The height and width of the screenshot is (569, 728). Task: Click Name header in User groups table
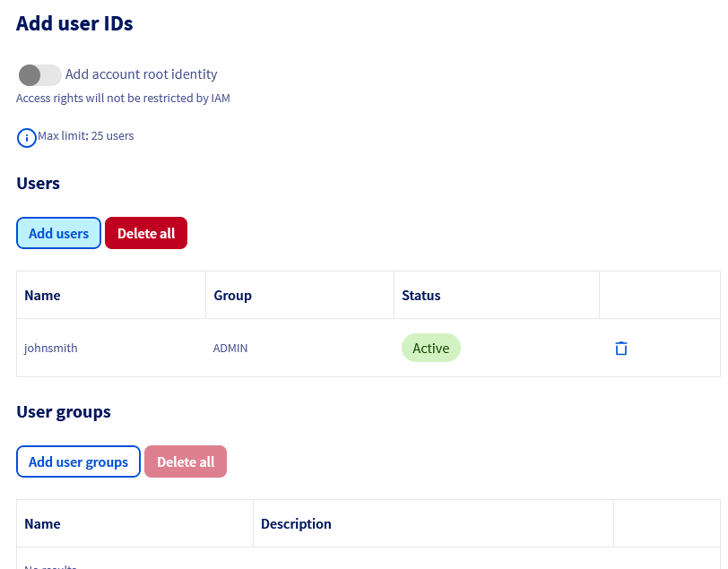click(x=43, y=523)
